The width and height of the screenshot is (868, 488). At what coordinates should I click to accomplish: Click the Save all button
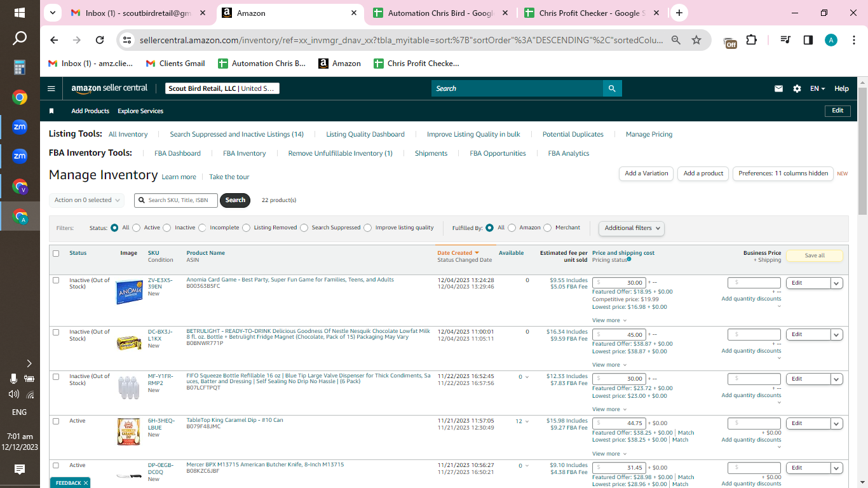(x=815, y=255)
